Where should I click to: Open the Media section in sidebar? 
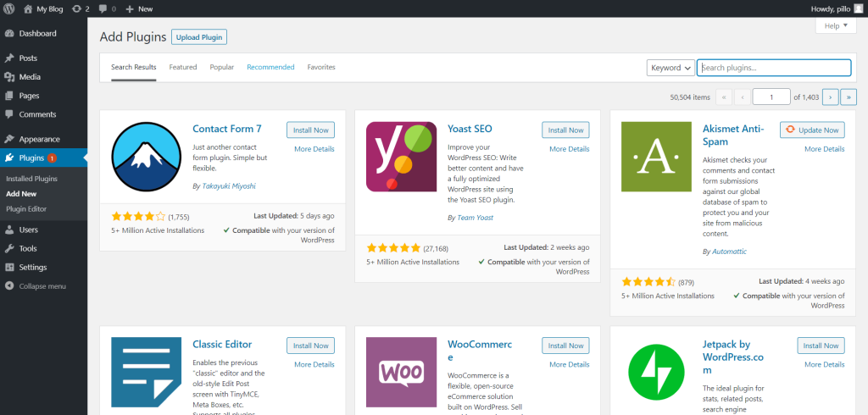(x=30, y=77)
